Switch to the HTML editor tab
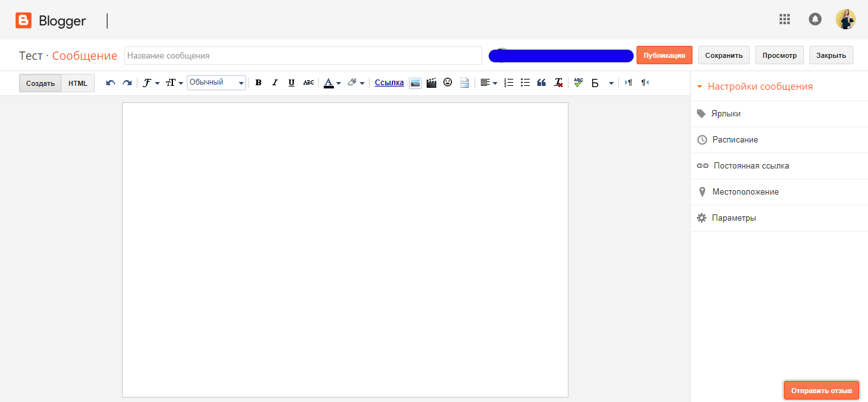 [x=78, y=83]
